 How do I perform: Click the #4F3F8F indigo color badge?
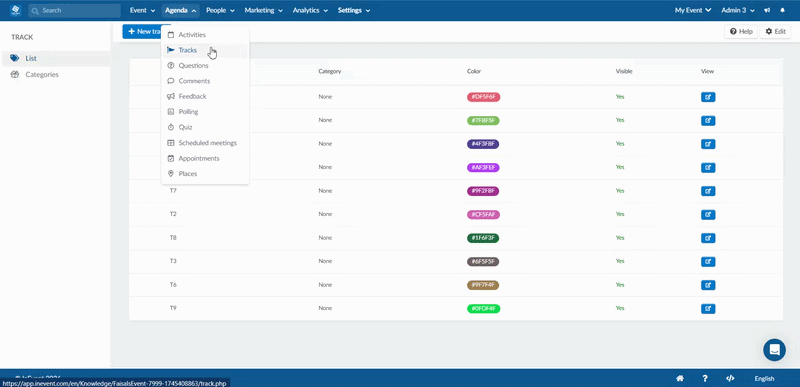(483, 144)
